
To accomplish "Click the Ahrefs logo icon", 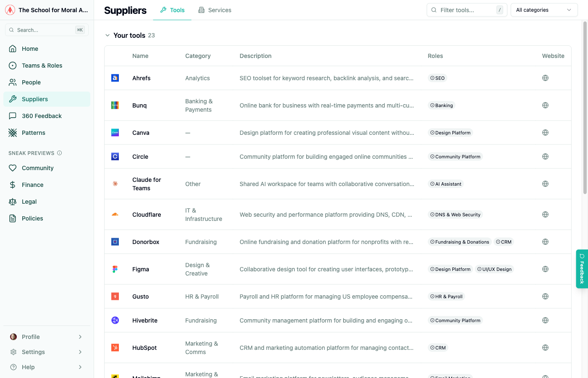I will click(115, 78).
